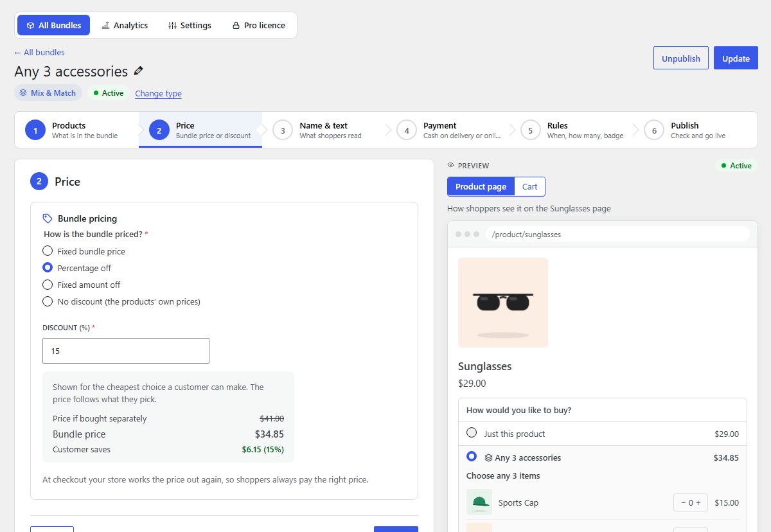Choose No discount (the products' own prices)

coord(48,301)
